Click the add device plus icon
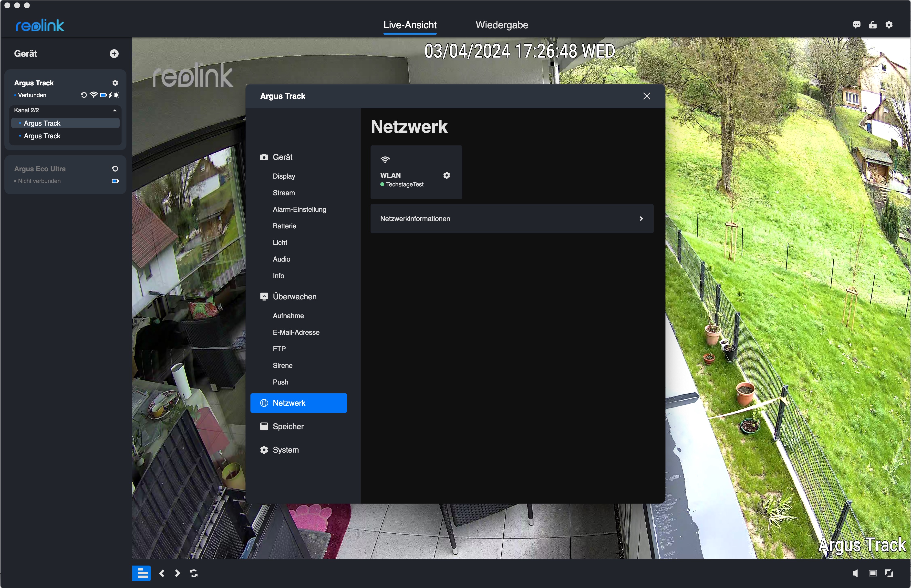Screen dimensions: 911x588 [114, 54]
